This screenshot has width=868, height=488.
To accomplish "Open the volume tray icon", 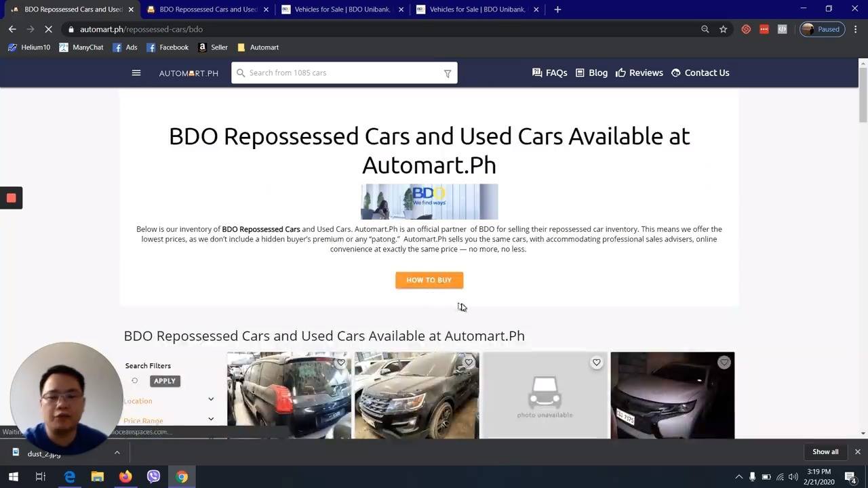I will click(793, 477).
